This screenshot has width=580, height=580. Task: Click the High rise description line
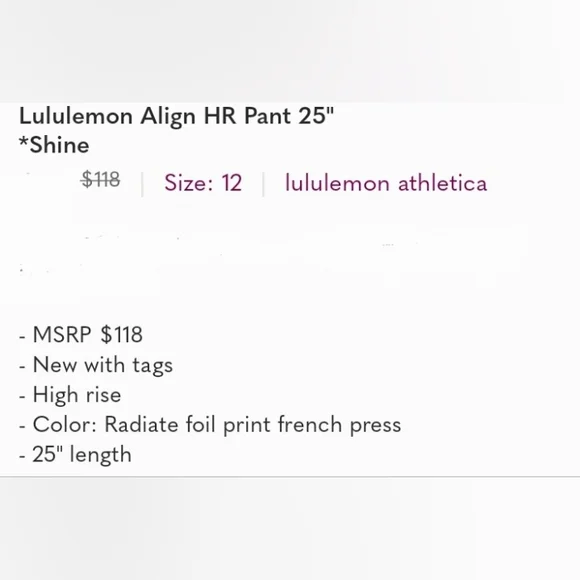70,395
